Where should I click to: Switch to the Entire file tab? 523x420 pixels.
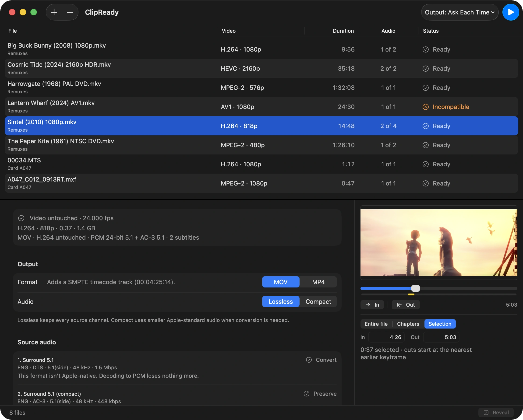click(376, 324)
